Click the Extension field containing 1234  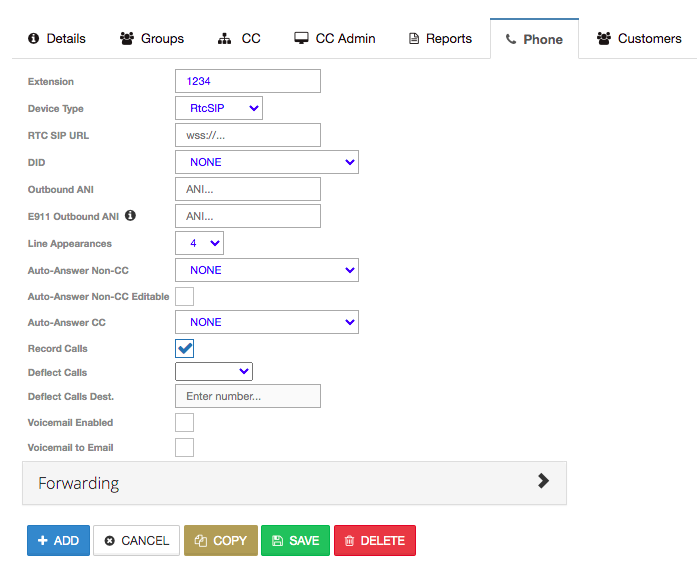pyautogui.click(x=248, y=81)
